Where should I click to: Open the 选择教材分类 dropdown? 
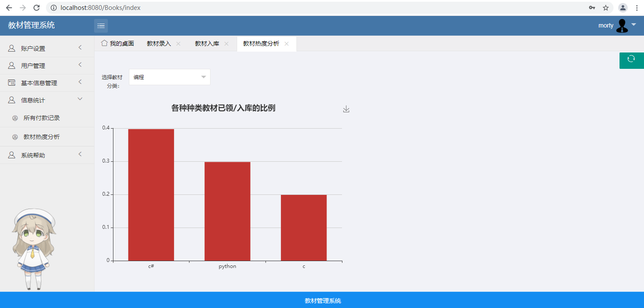click(169, 77)
